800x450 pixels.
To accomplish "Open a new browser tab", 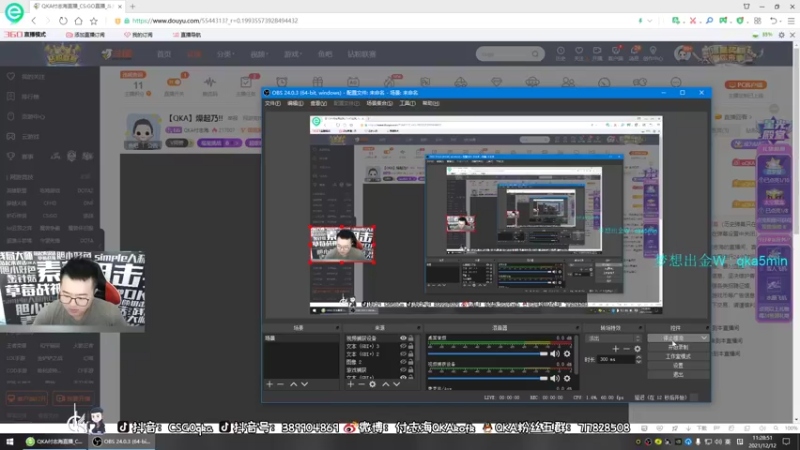I will (133, 7).
